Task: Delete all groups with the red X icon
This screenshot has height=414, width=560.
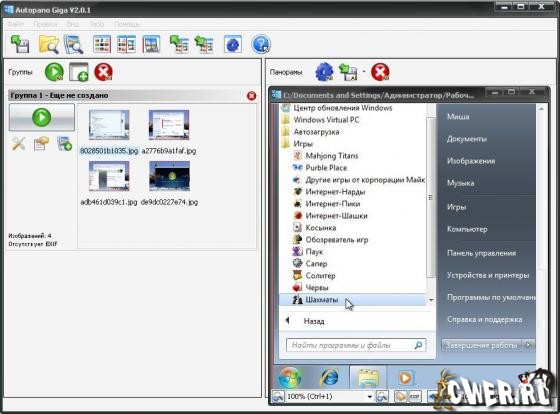Action: (104, 72)
